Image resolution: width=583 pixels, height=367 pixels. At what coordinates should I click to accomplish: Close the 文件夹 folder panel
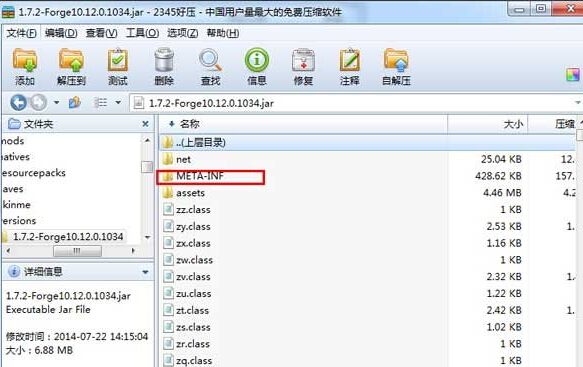pyautogui.click(x=145, y=124)
